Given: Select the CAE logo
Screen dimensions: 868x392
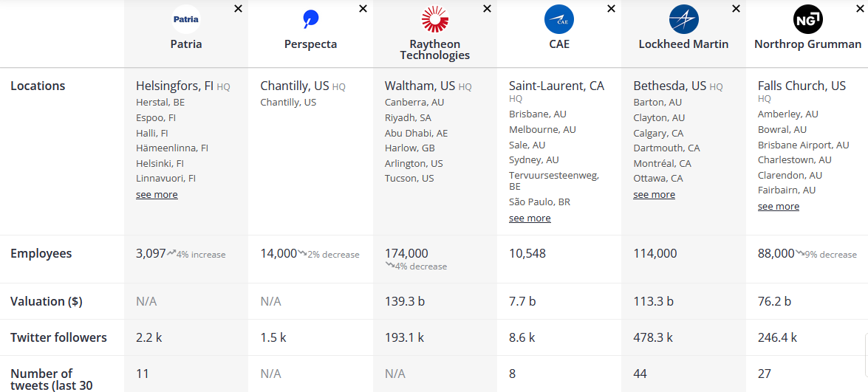Looking at the screenshot, I should (559, 19).
